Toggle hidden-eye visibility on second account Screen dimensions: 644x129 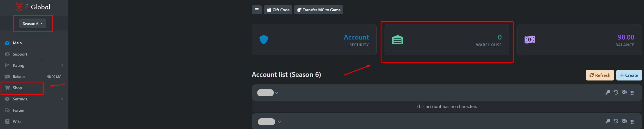click(x=624, y=121)
